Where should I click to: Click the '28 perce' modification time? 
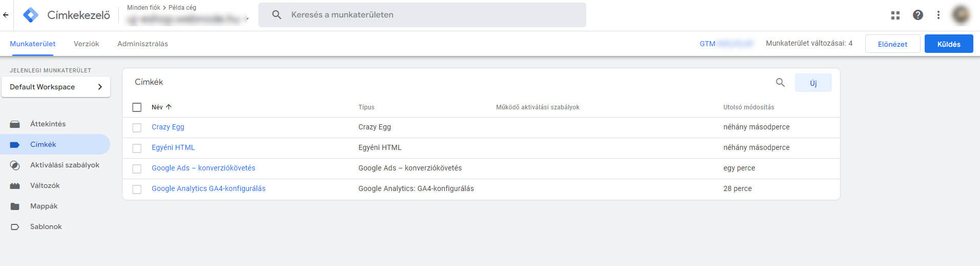738,188
